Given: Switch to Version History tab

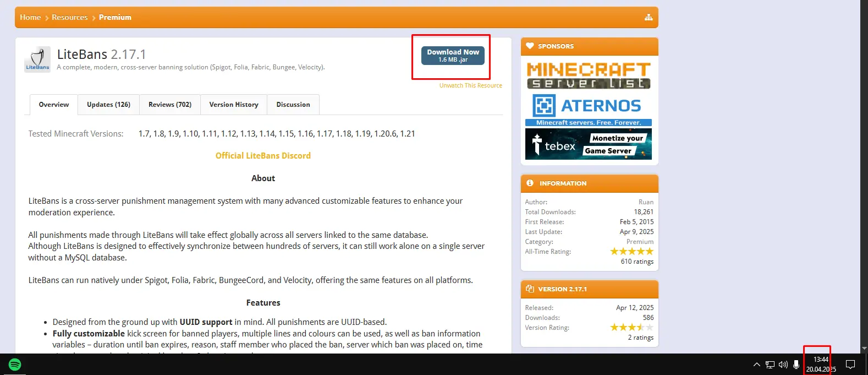Looking at the screenshot, I should coord(234,105).
